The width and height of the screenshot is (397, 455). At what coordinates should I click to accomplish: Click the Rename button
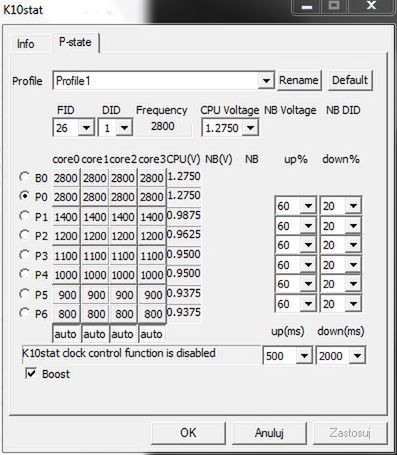pos(299,80)
